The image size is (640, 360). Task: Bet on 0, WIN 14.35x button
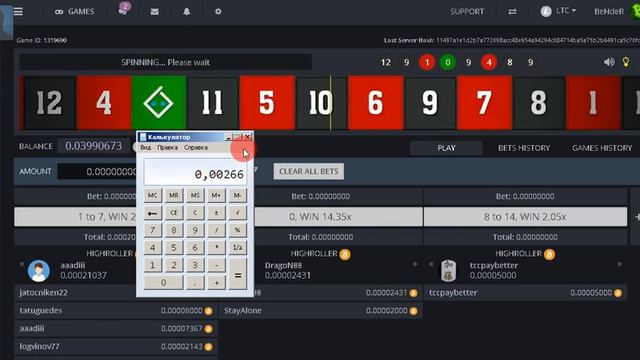[338, 217]
